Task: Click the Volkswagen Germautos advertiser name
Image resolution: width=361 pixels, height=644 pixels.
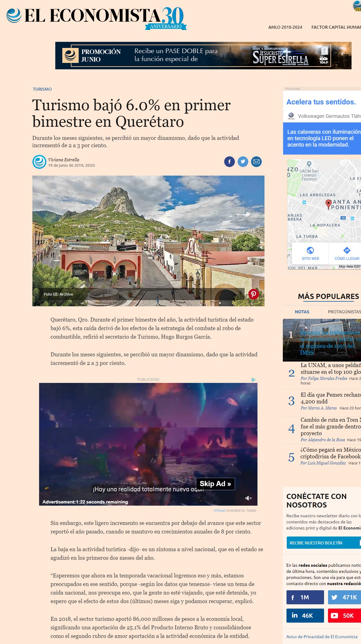Action: pyautogui.click(x=329, y=116)
